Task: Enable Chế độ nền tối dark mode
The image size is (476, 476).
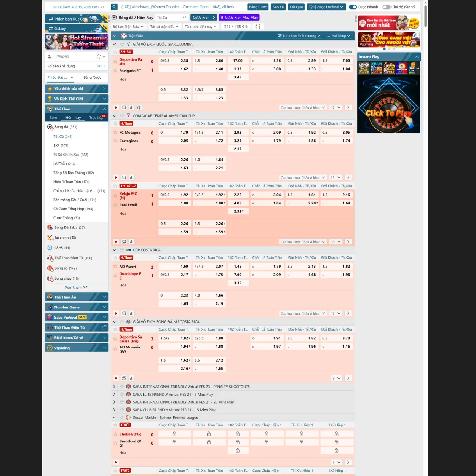Action: point(387,7)
